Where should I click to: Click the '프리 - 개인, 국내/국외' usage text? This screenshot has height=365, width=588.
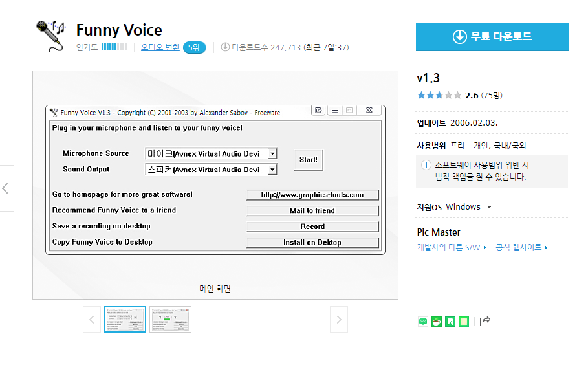(x=488, y=146)
